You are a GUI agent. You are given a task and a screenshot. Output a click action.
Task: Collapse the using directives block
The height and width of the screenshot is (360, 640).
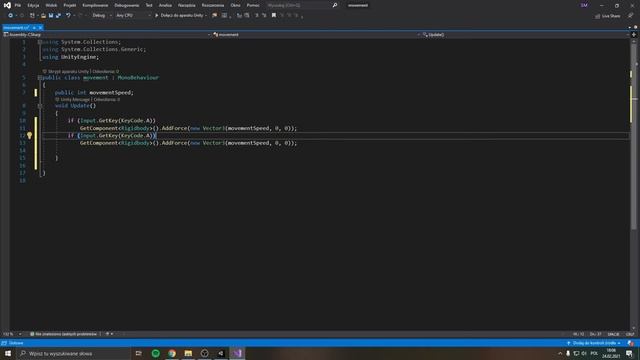pyautogui.click(x=40, y=42)
